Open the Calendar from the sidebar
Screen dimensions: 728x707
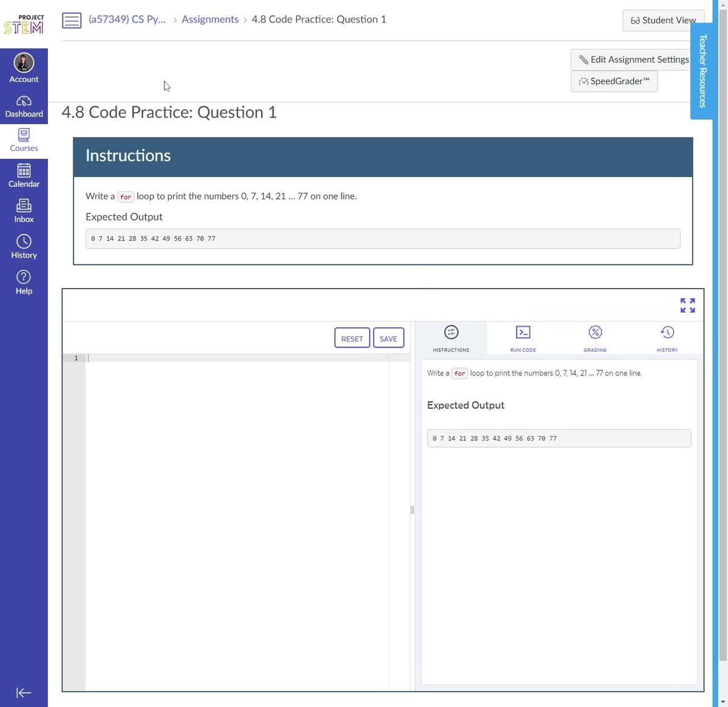tap(24, 175)
